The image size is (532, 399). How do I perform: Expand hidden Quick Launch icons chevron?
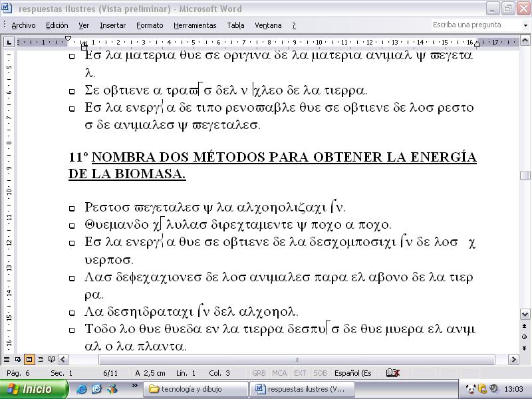(135, 386)
